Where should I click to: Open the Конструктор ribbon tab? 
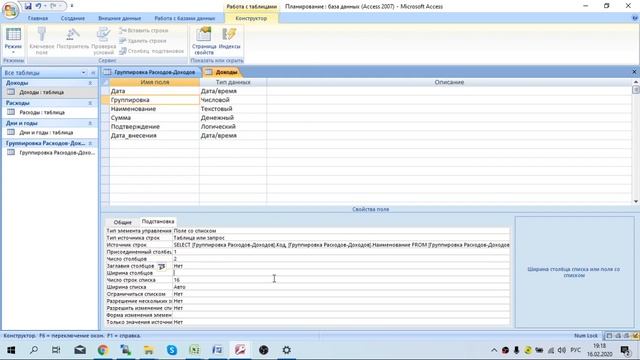(251, 18)
